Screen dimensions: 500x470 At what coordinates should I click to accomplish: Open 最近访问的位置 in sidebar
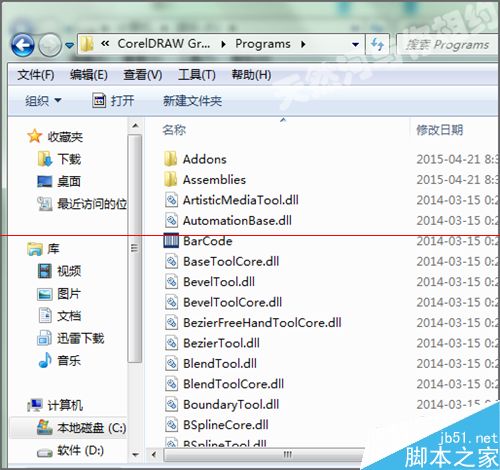[82, 203]
